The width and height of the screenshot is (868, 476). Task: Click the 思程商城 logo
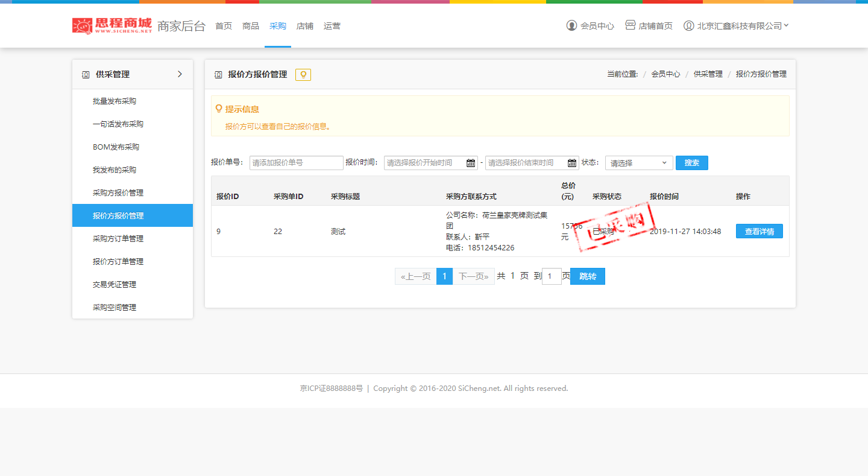point(112,25)
